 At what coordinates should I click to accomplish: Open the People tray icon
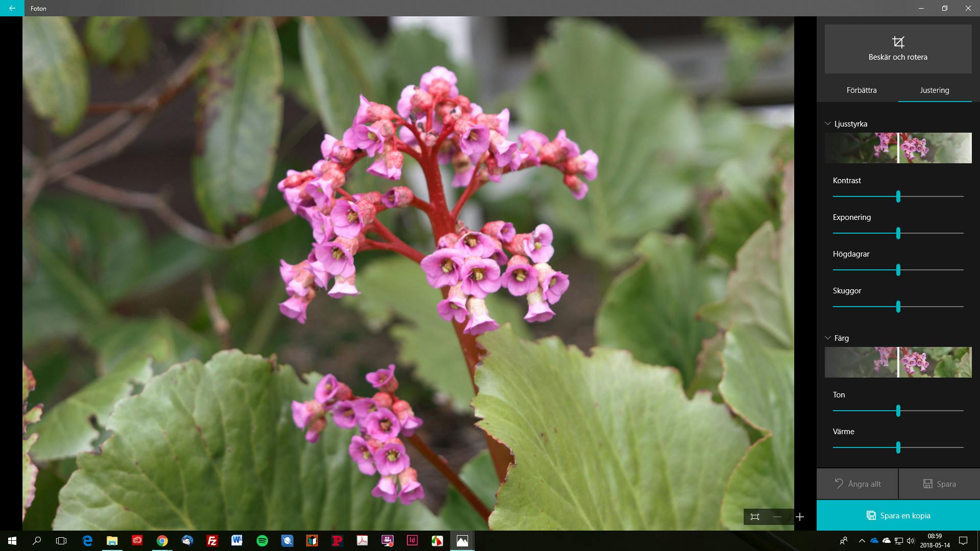point(844,541)
